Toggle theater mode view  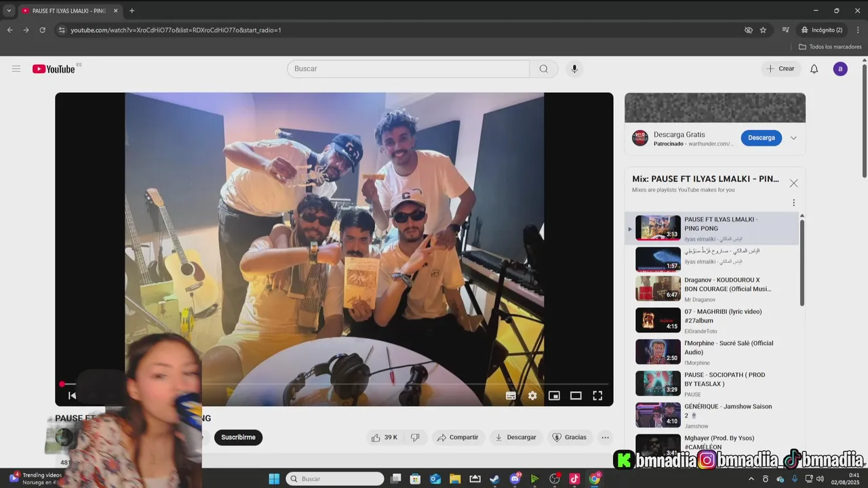(576, 396)
